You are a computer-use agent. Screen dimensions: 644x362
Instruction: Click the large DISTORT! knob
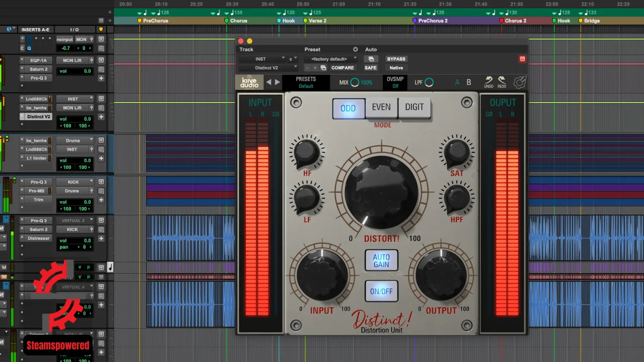coord(382,191)
